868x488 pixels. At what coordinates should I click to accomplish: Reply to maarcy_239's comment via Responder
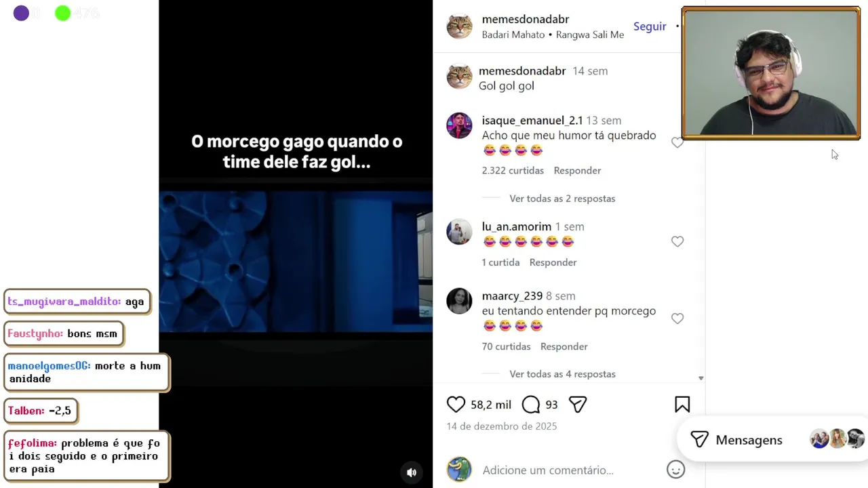click(564, 346)
